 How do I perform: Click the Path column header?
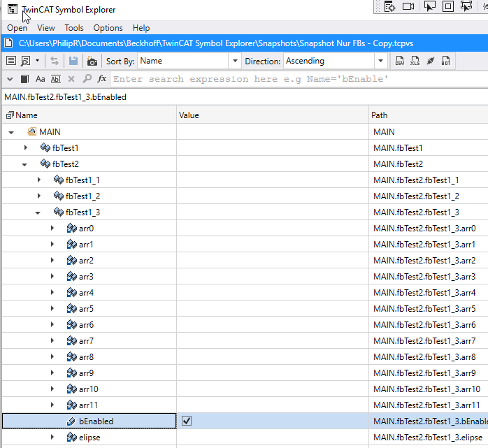[x=429, y=115]
